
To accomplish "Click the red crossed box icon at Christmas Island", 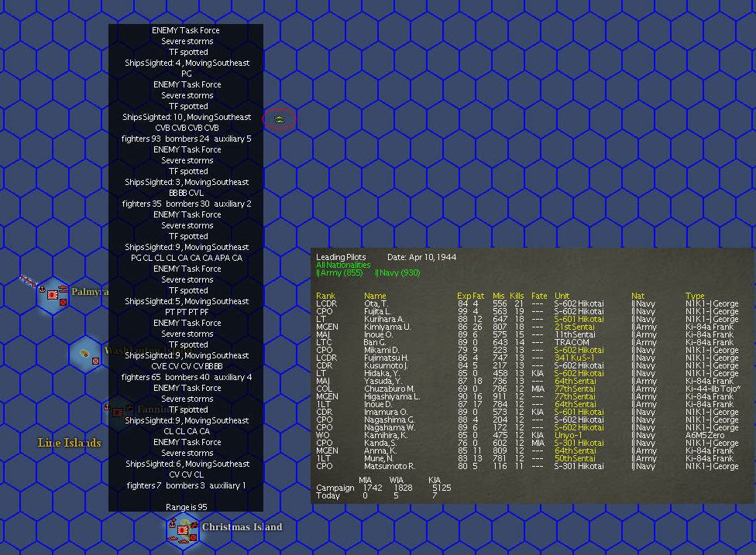I will [x=193, y=537].
